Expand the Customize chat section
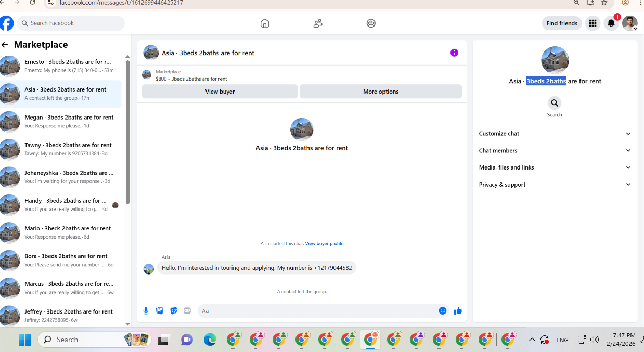Image resolution: width=644 pixels, height=352 pixels. 555,134
